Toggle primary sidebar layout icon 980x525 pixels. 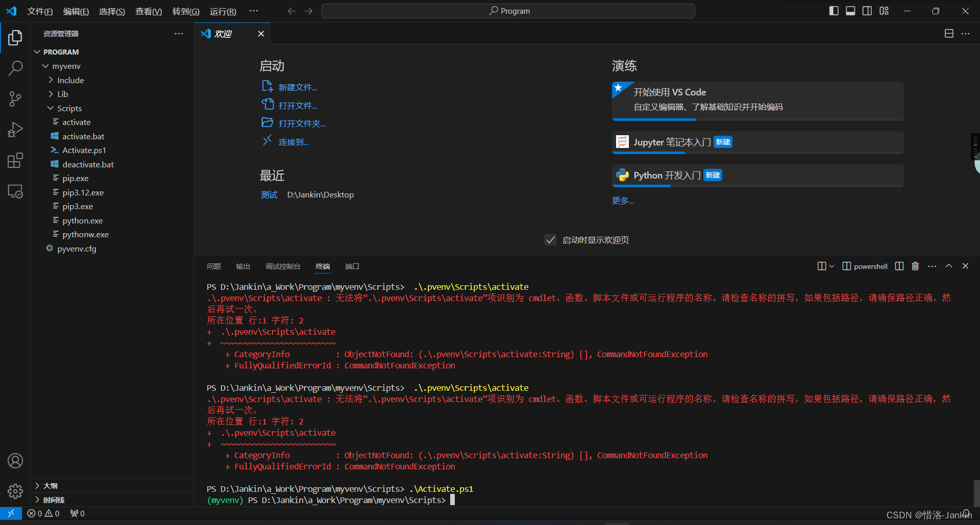(x=834, y=11)
